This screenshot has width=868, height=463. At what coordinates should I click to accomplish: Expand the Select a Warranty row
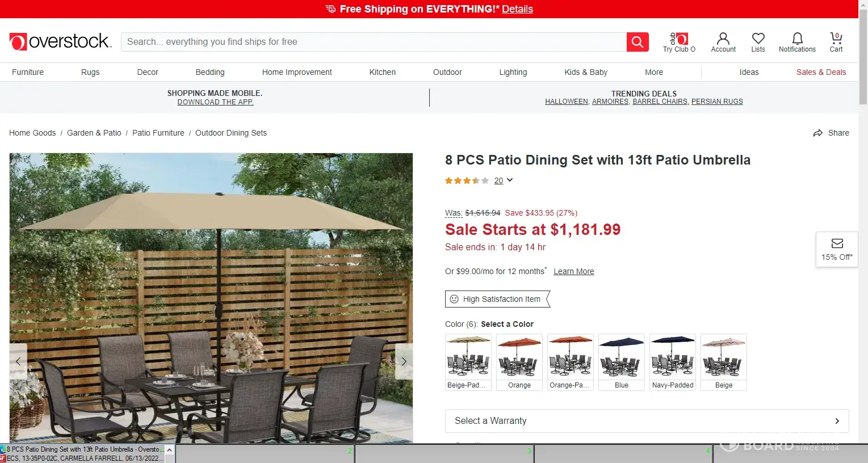pyautogui.click(x=647, y=421)
